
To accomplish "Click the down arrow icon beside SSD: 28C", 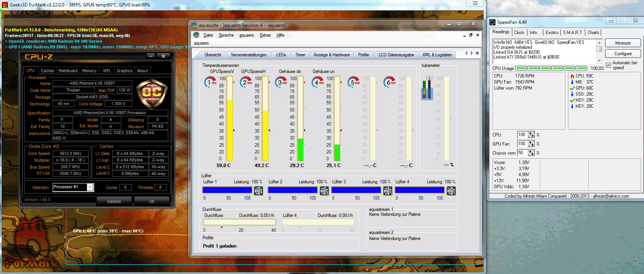I will (572, 94).
